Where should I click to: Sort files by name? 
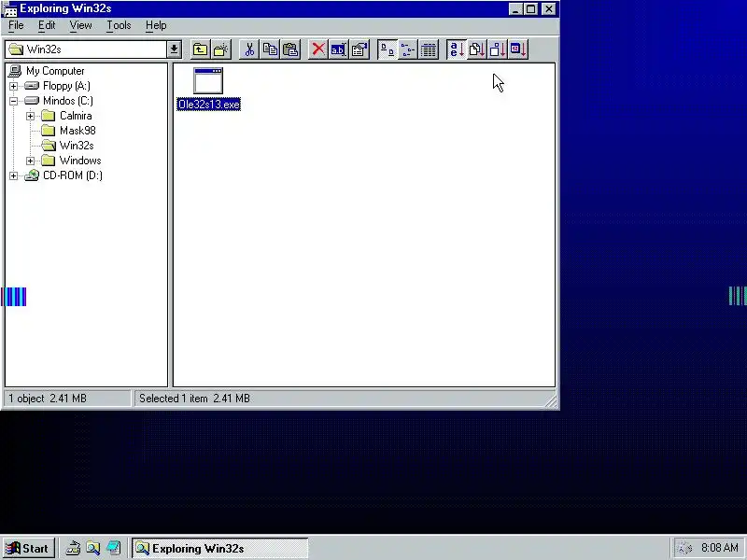457,49
